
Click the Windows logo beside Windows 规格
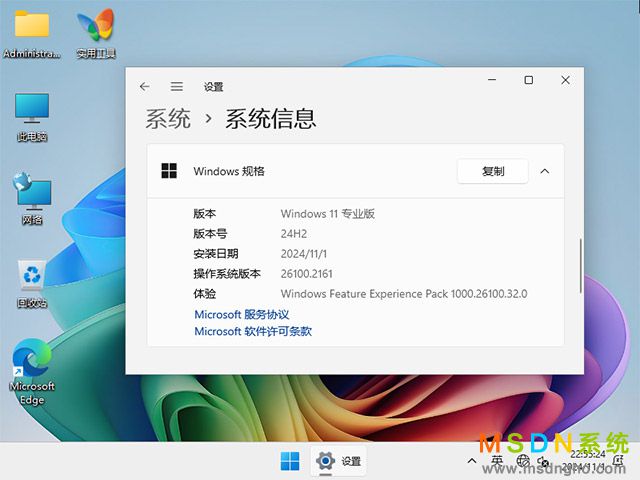click(169, 171)
